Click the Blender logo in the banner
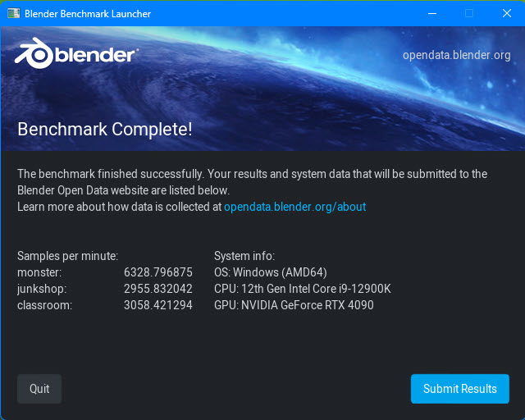 pos(76,54)
